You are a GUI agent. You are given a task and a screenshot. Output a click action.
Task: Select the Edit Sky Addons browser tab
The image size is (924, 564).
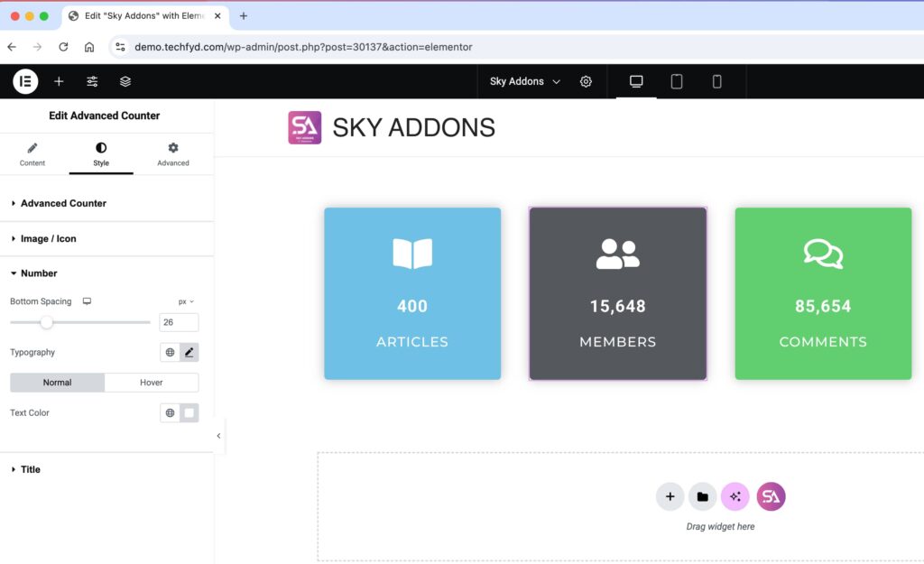pos(144,16)
